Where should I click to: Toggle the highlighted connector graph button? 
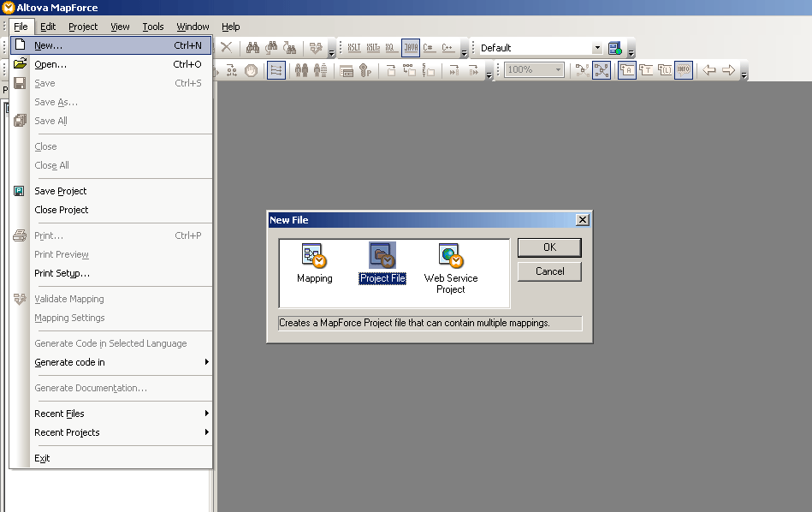point(602,70)
